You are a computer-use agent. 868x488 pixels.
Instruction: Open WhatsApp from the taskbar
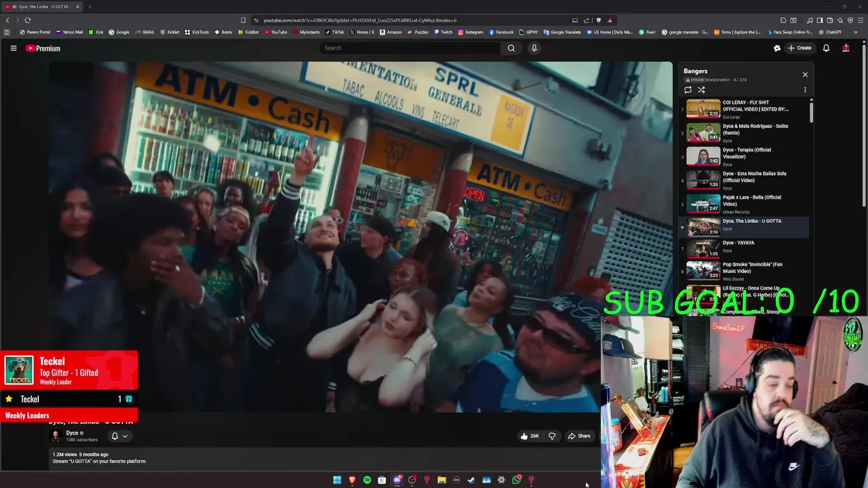[x=516, y=480]
